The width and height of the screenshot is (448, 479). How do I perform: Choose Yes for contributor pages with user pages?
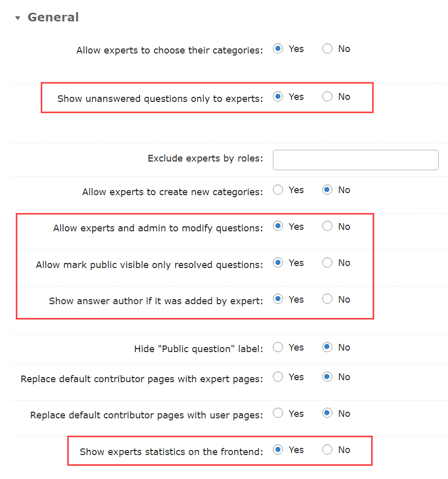[278, 413]
